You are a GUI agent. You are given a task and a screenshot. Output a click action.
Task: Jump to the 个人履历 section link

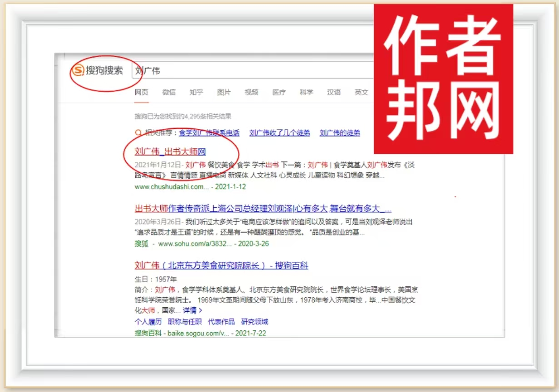coord(148,322)
